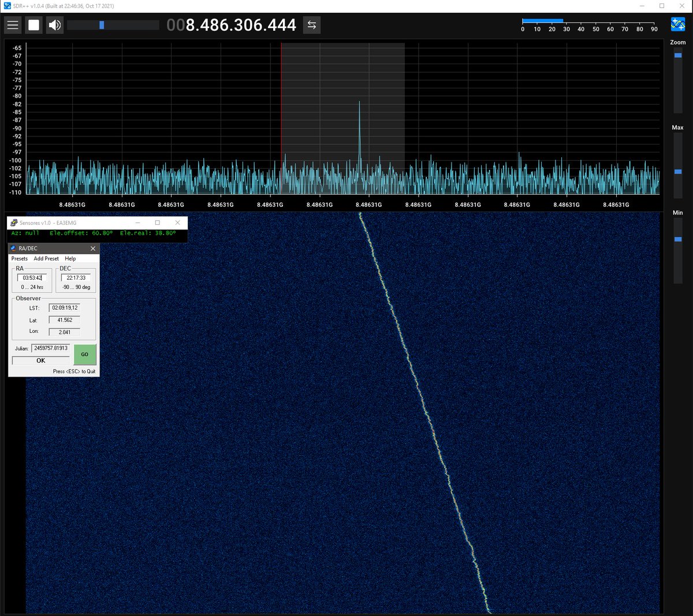This screenshot has height=616, width=693.
Task: Click the red tuning marker in the spectrum
Action: click(x=282, y=116)
